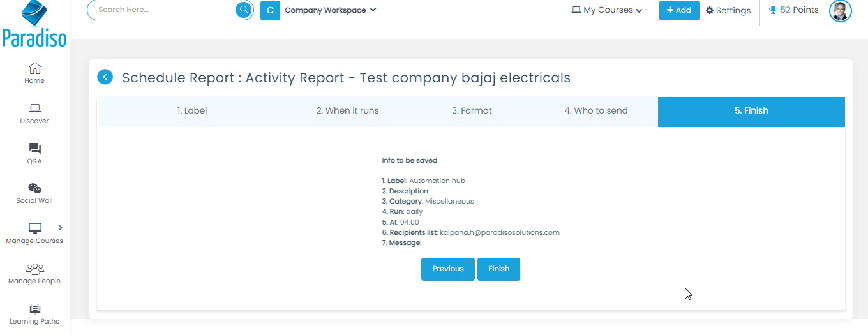Image resolution: width=868 pixels, height=335 pixels.
Task: Select the 3. Format step tab
Action: click(x=472, y=111)
